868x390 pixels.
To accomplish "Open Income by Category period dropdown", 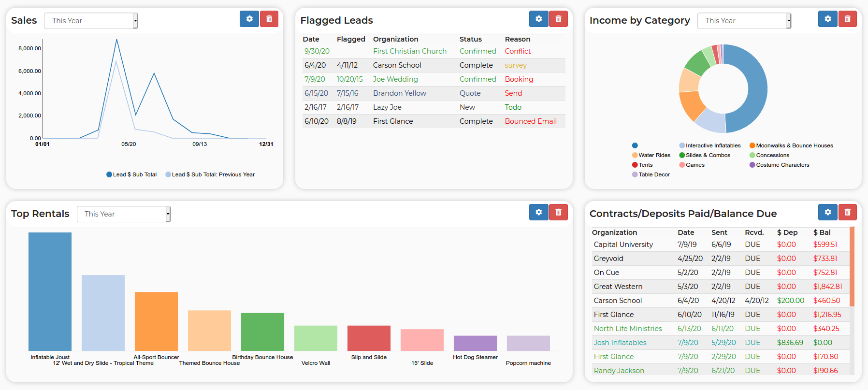I will tap(744, 21).
